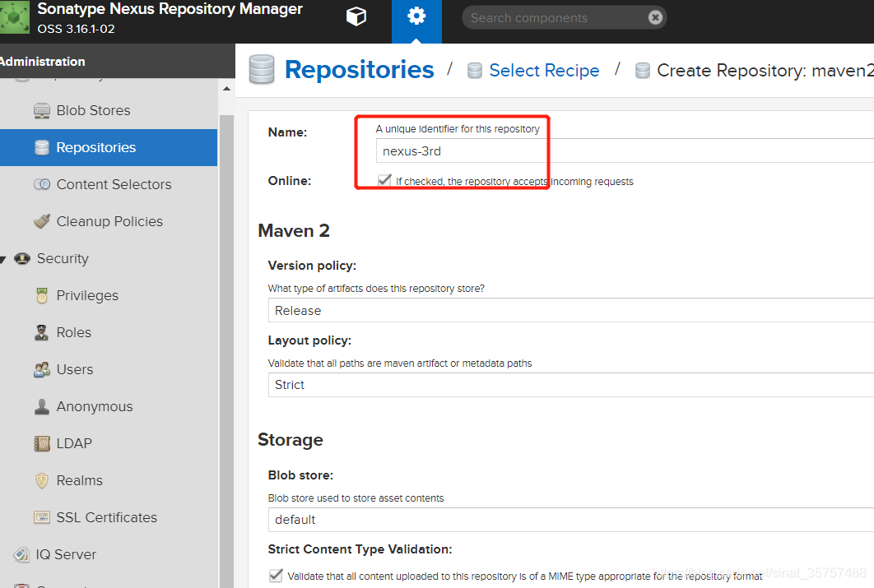874x588 pixels.
Task: Click the Repositories sidebar database icon
Action: 42,147
